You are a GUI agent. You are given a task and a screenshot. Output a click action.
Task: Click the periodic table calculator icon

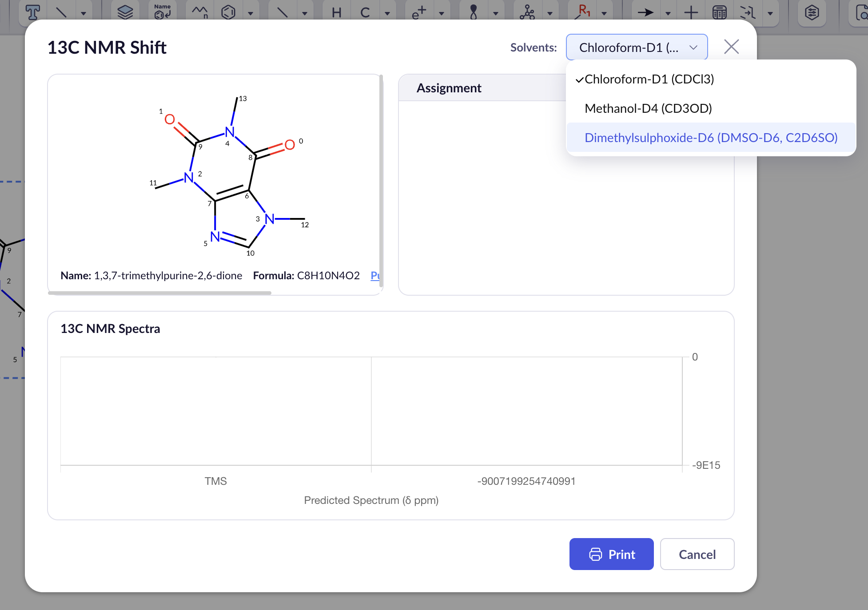[719, 12]
